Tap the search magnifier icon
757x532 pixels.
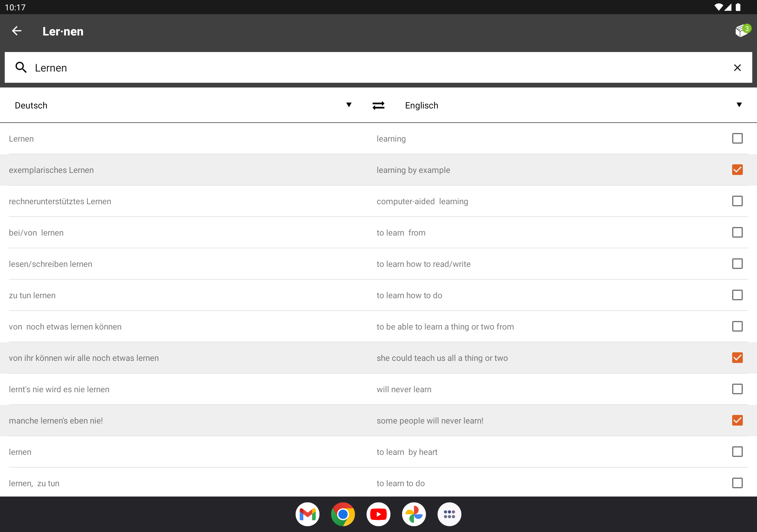(21, 68)
